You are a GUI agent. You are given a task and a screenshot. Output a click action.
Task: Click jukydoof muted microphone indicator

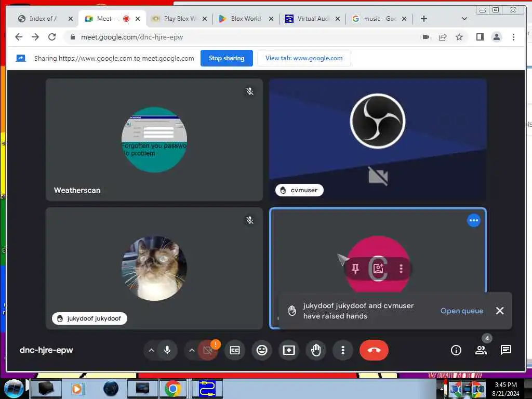click(250, 220)
